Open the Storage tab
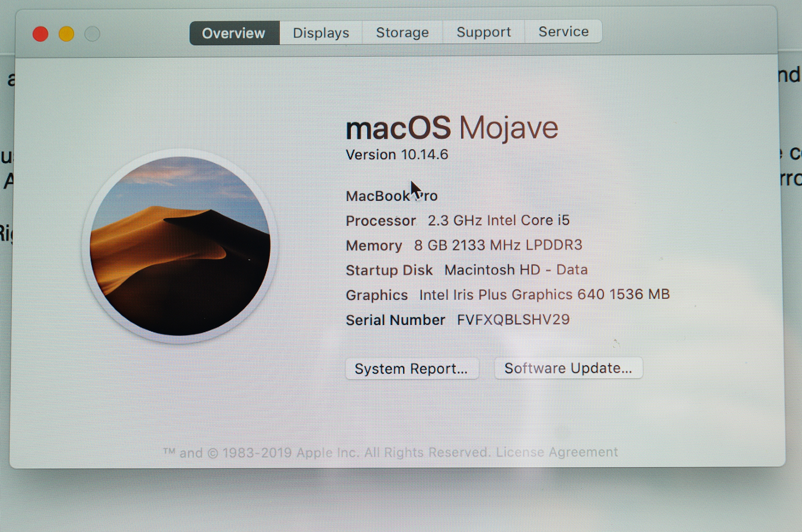Screen dimensions: 802x532 402,32
